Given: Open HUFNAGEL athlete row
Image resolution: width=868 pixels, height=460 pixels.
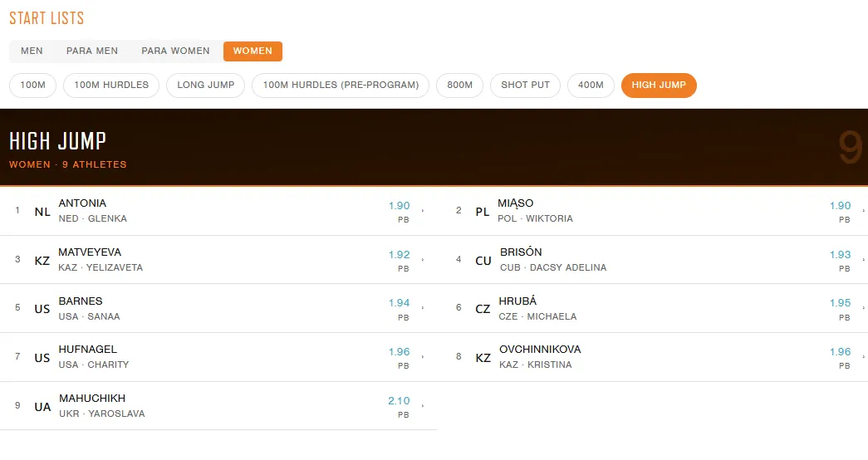Looking at the screenshot, I should point(218,357).
